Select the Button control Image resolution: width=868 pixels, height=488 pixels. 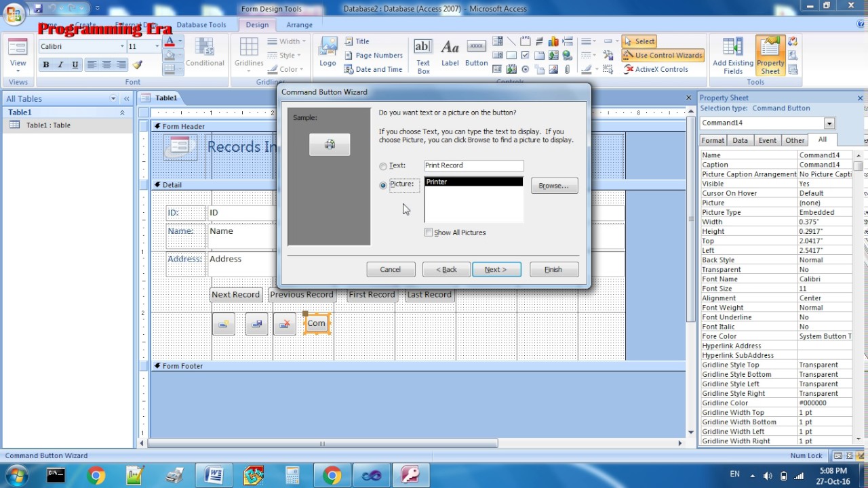[477, 54]
